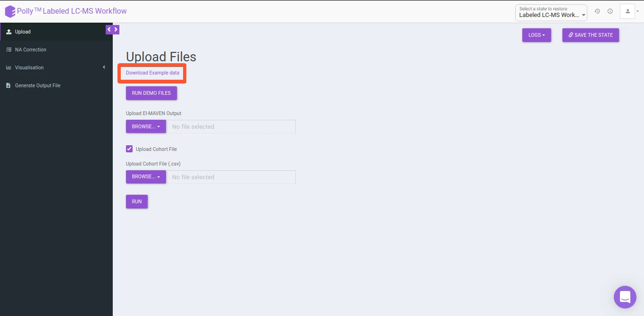
Task: Click the Cohort File name input field
Action: coord(232,177)
